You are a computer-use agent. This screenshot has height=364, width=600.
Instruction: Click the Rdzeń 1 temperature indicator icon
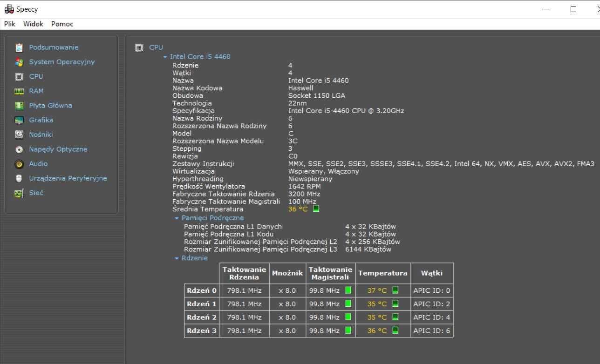point(395,303)
